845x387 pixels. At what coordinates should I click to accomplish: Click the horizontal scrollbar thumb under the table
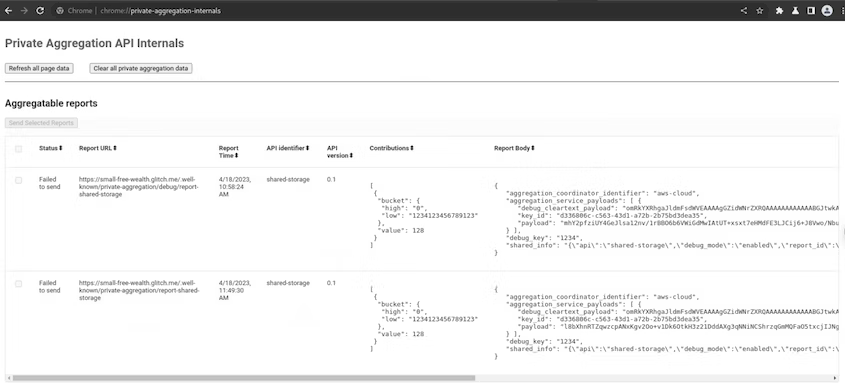click(244, 378)
